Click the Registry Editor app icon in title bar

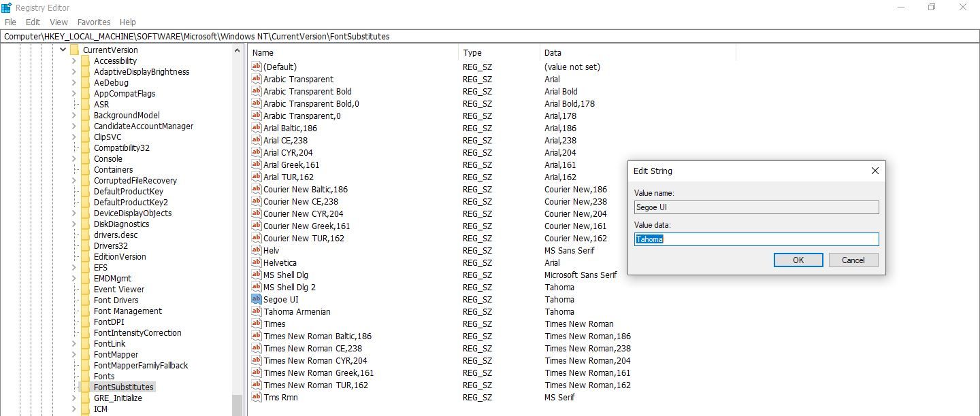[x=7, y=7]
